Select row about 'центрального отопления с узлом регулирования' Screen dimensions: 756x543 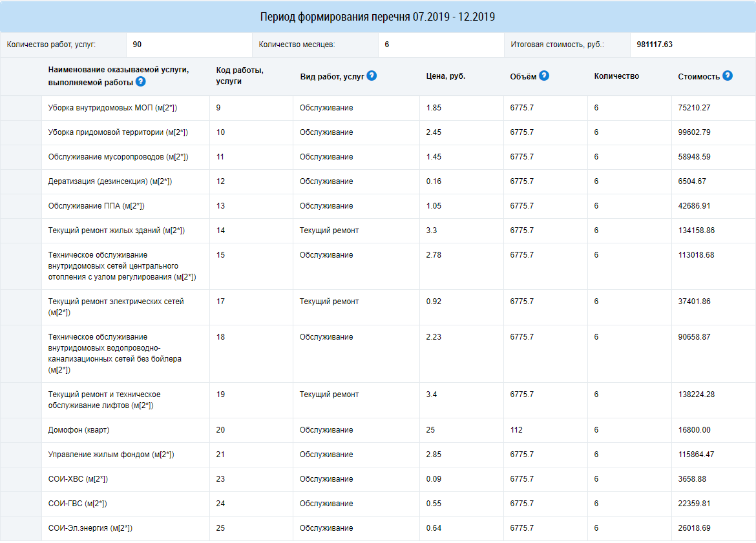(x=378, y=267)
